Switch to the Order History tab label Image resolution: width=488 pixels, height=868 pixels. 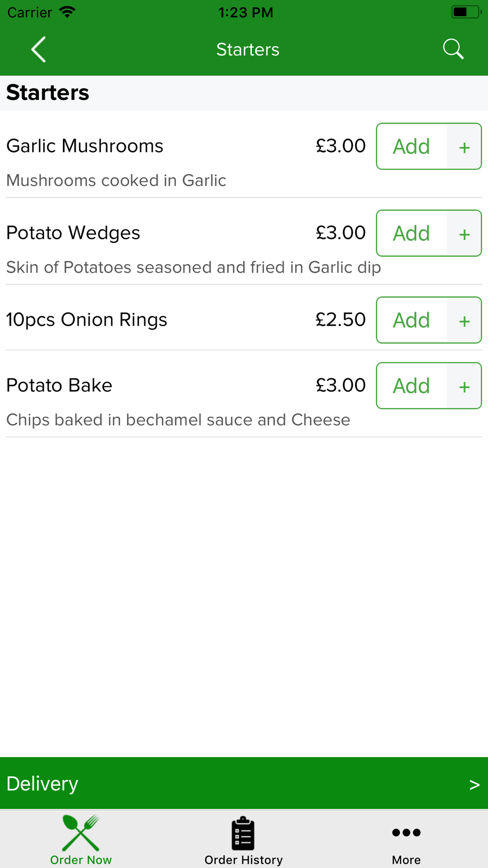pos(244,860)
